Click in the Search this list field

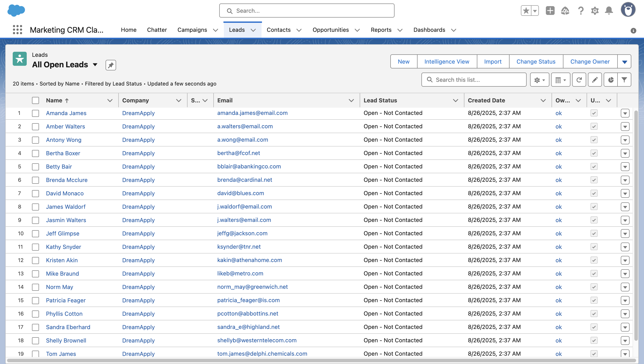pos(474,80)
